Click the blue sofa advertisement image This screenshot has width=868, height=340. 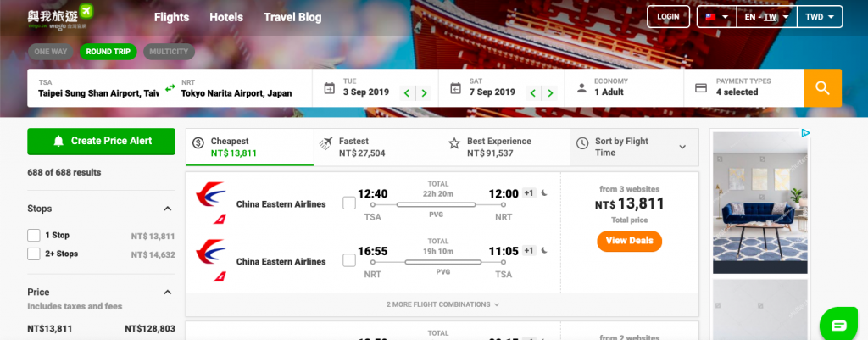760,202
